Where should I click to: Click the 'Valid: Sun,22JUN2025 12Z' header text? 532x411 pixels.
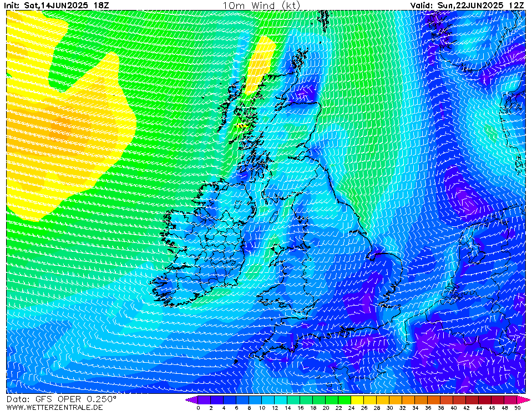tap(467, 6)
